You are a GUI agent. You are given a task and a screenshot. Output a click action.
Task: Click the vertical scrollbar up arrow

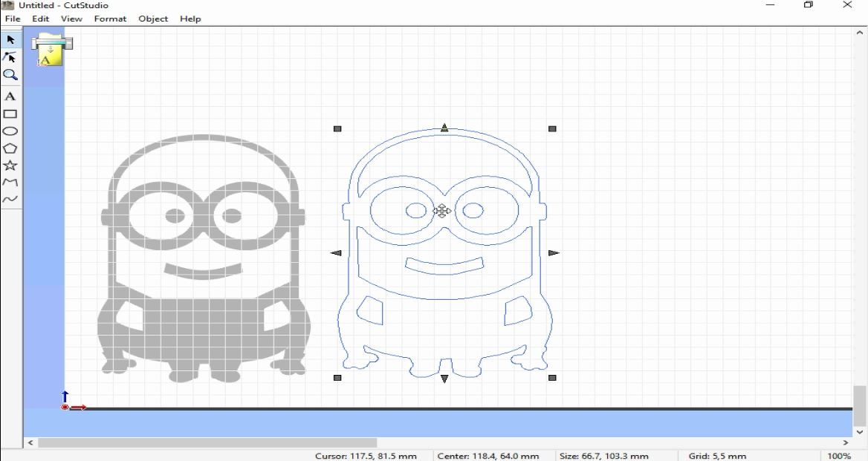coord(860,33)
